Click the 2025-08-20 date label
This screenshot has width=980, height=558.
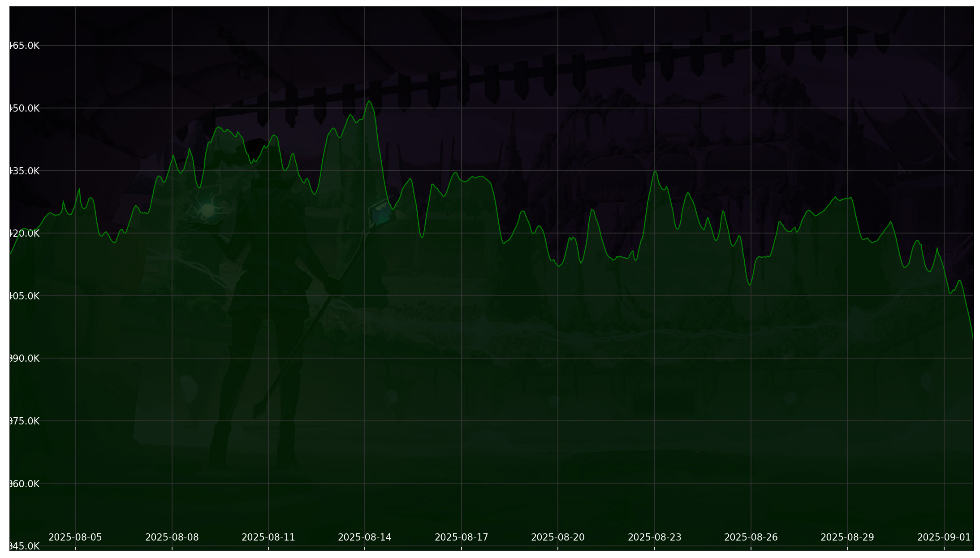click(559, 536)
